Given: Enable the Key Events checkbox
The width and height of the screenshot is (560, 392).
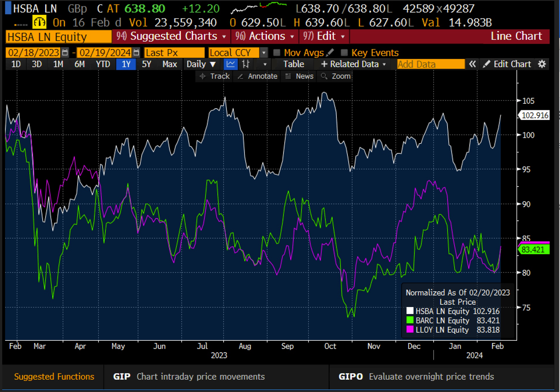Looking at the screenshot, I should click(344, 53).
